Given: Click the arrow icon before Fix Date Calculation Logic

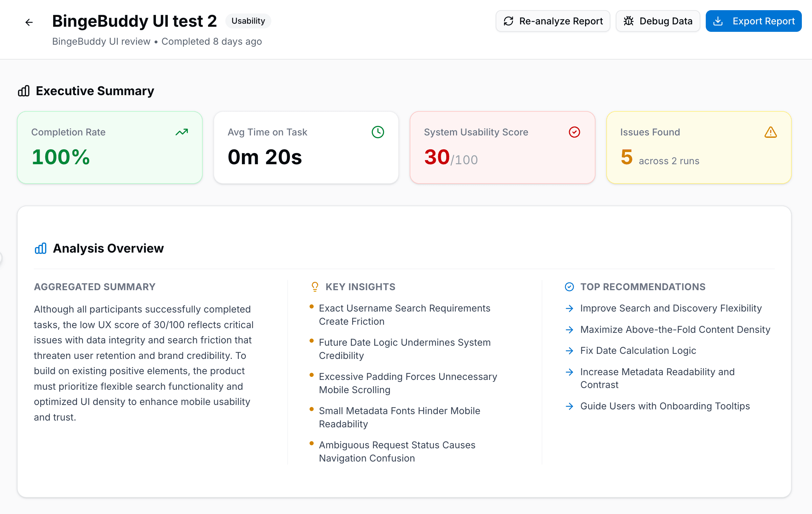Looking at the screenshot, I should tap(570, 351).
